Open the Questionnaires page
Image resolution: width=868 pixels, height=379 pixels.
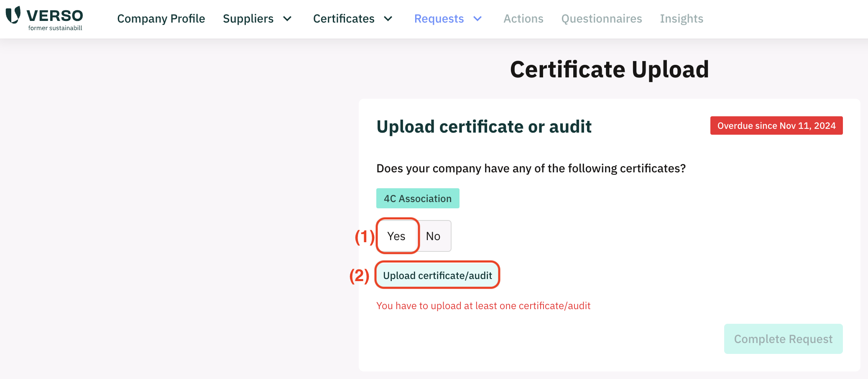tap(602, 19)
